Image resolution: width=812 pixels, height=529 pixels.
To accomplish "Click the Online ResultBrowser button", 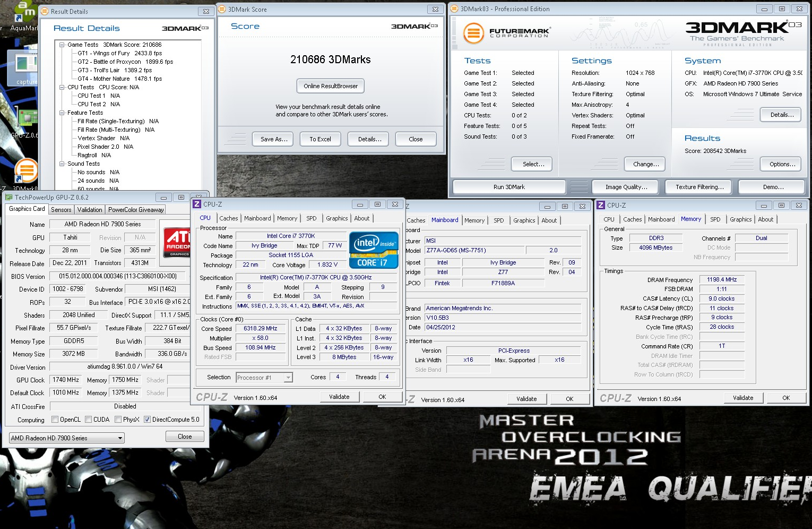I will click(331, 86).
